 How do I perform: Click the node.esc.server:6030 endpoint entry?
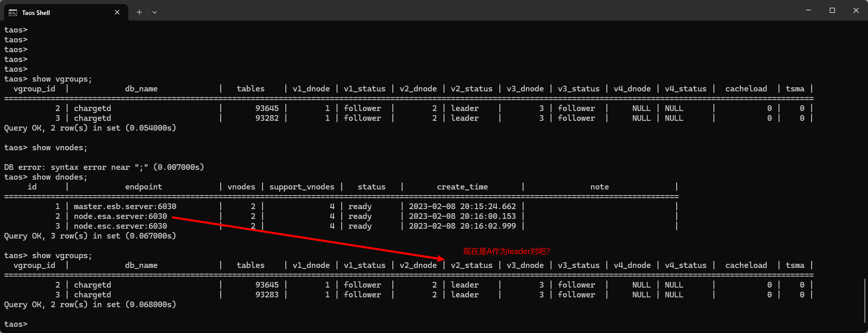pos(120,226)
